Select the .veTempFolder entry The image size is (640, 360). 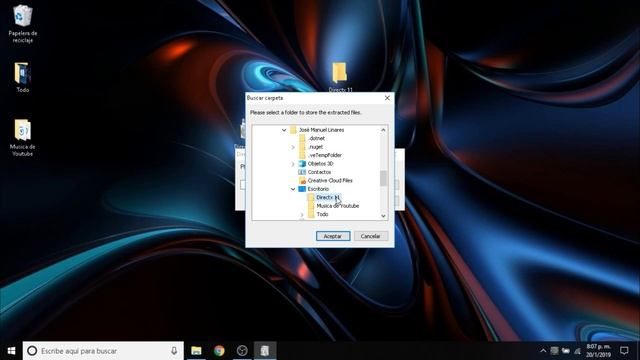click(324, 155)
